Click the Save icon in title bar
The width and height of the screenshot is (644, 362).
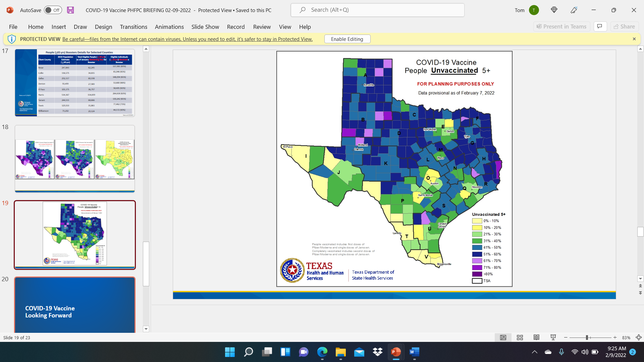coord(70,10)
